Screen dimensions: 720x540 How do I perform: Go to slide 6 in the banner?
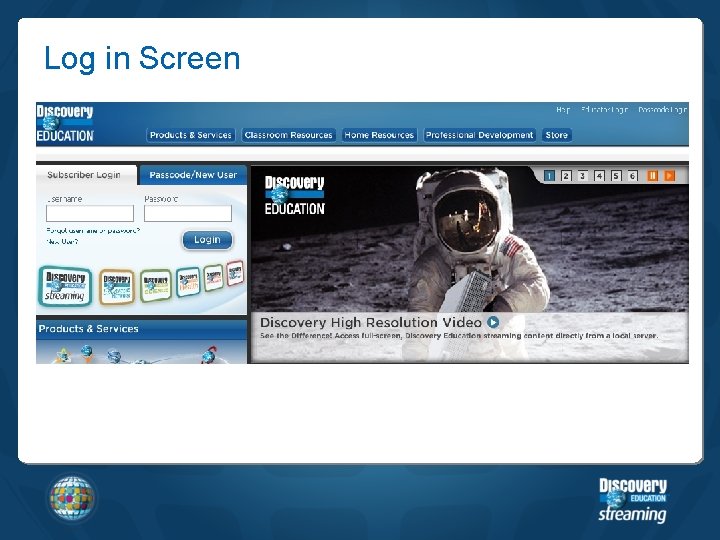(x=633, y=176)
